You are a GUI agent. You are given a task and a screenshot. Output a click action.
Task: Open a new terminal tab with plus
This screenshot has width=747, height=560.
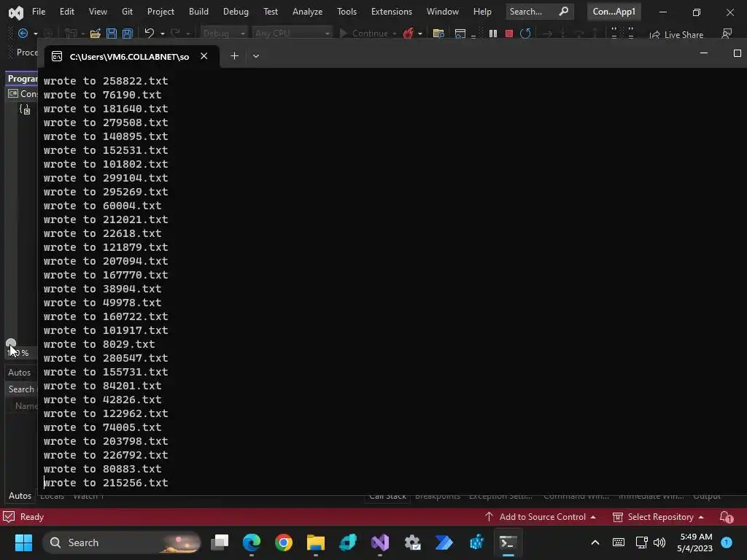234,56
